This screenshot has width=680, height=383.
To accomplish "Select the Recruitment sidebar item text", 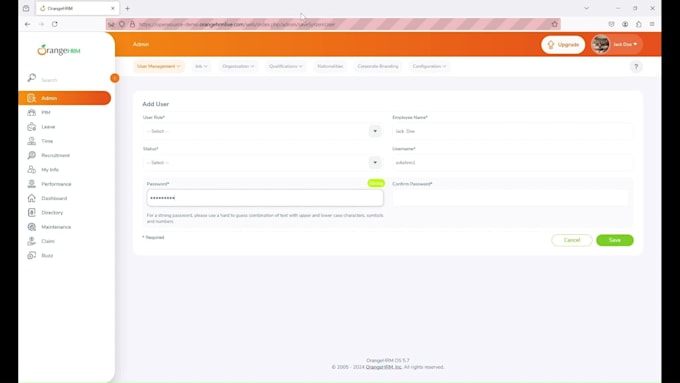I will point(56,155).
